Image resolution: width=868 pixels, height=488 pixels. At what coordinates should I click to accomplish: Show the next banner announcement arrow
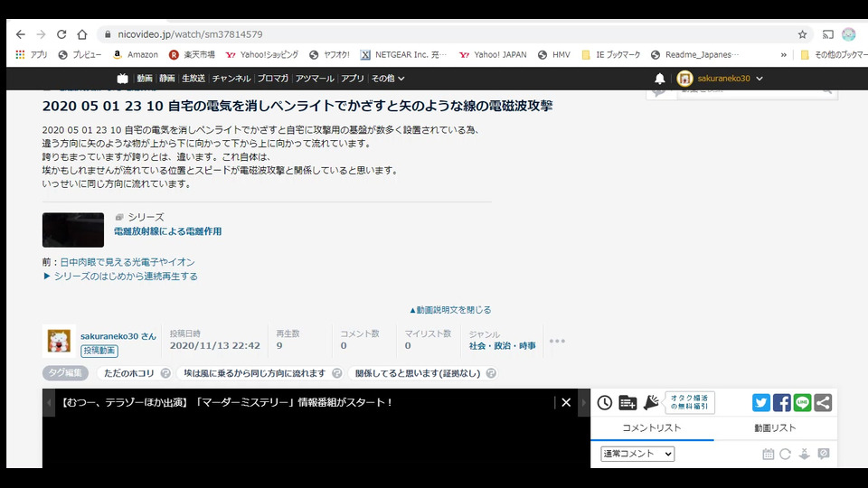point(583,402)
